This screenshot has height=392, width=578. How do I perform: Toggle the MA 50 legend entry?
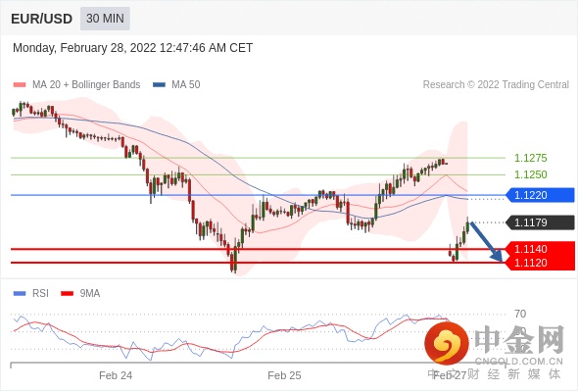pyautogui.click(x=176, y=85)
